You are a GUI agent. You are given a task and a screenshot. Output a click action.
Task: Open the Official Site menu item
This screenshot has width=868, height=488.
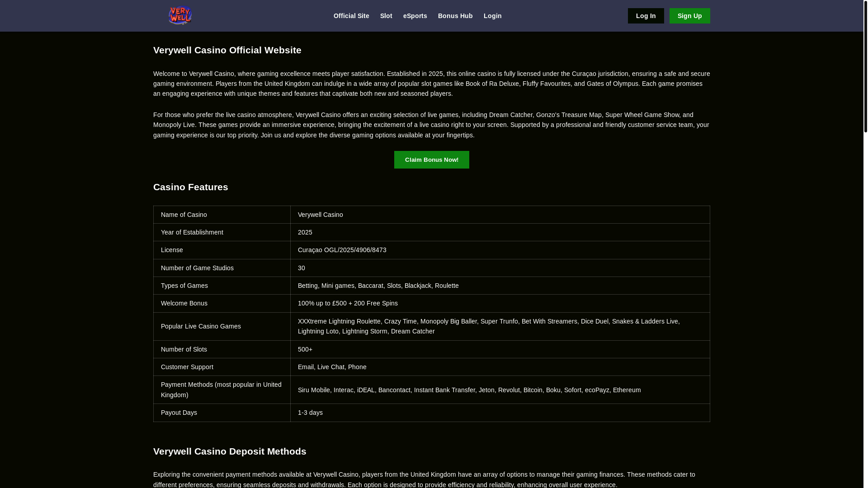351,16
